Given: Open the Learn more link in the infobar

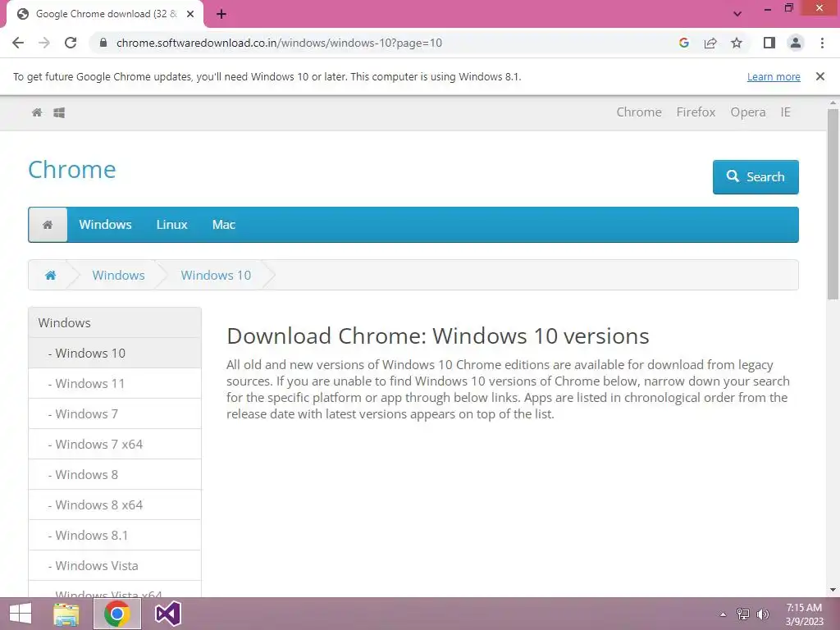Looking at the screenshot, I should click(x=774, y=76).
